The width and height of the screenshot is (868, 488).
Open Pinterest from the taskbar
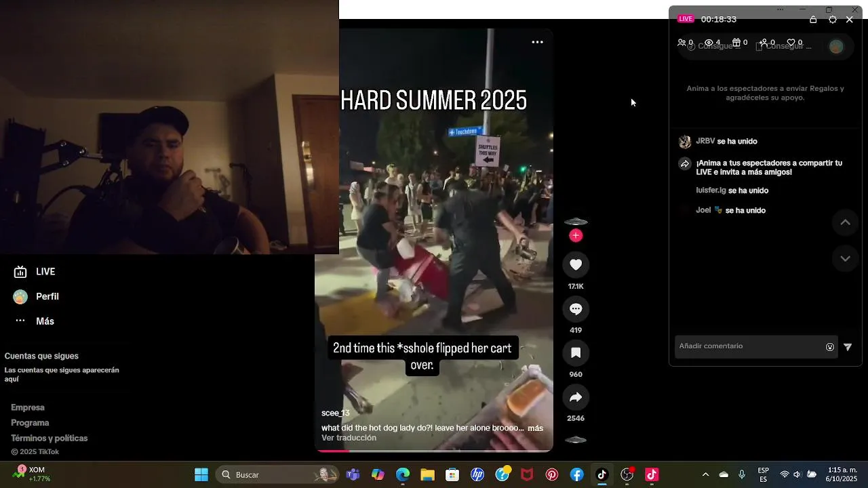click(x=552, y=474)
